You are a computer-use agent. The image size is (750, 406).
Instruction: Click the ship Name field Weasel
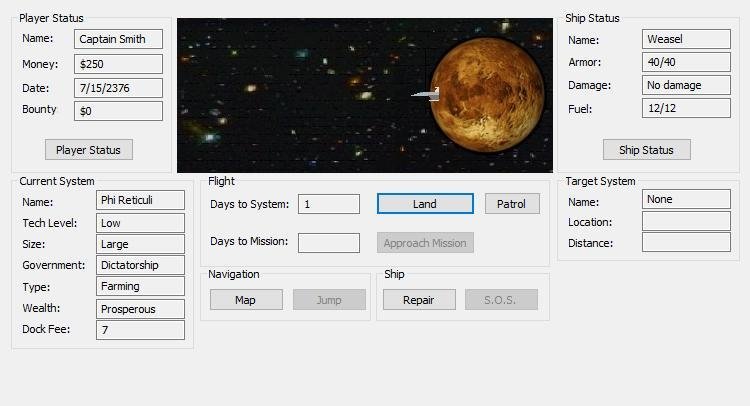point(686,39)
